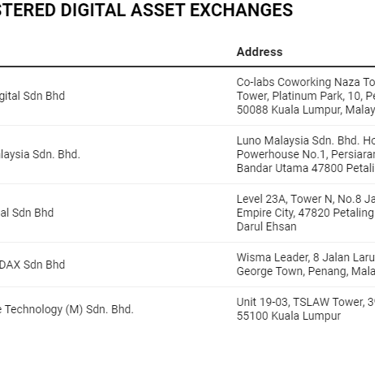Click the Digital Asset Exchanges page heading

point(146,10)
